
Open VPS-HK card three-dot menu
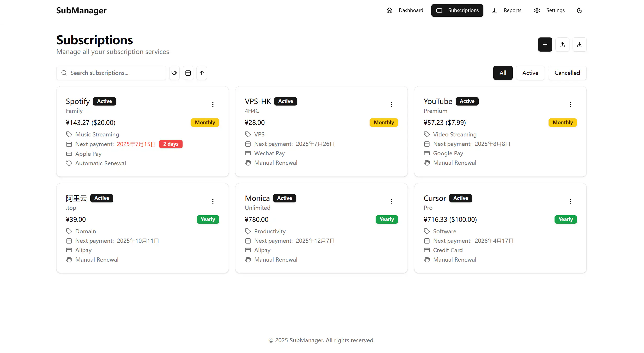click(392, 104)
